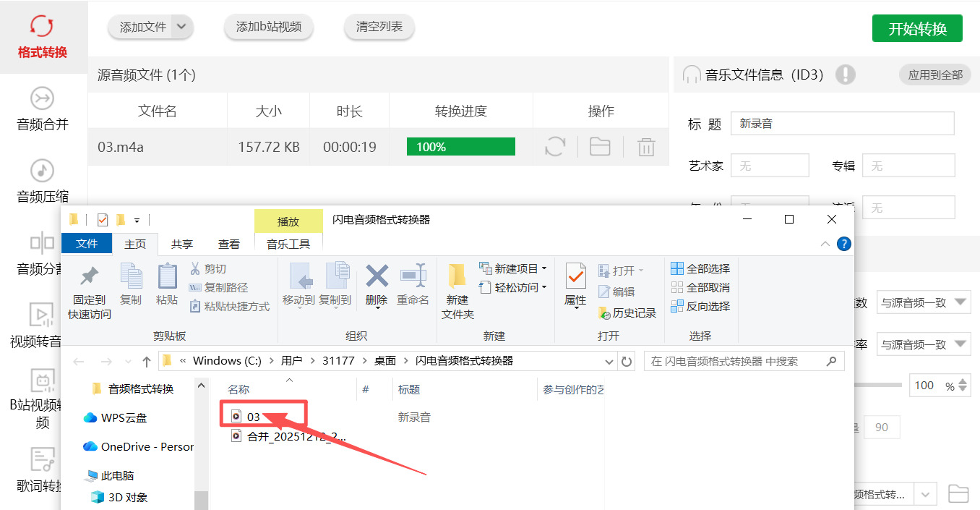Click the volume percentage stepper arrows
Image resolution: width=980 pixels, height=510 pixels.
coord(964,386)
